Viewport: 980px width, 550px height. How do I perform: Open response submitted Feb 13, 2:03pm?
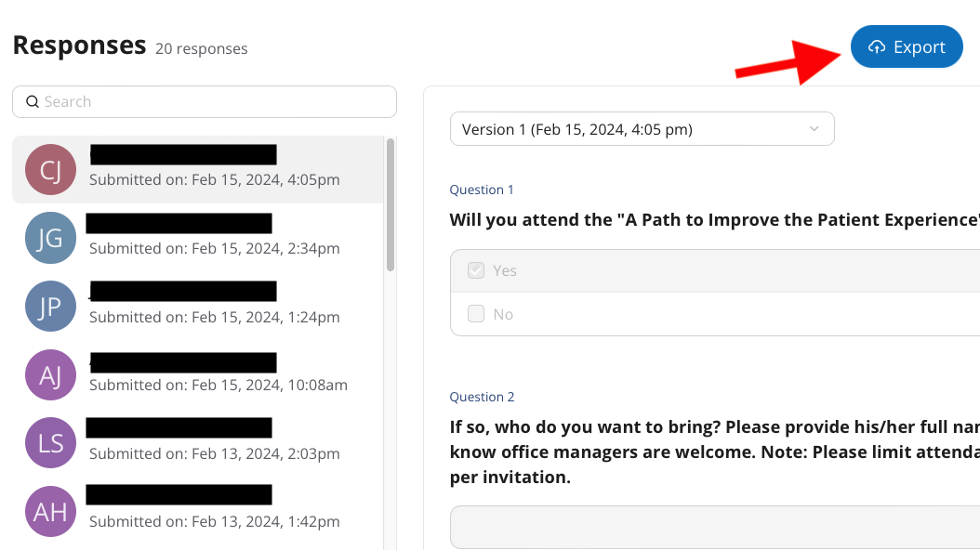(215, 453)
